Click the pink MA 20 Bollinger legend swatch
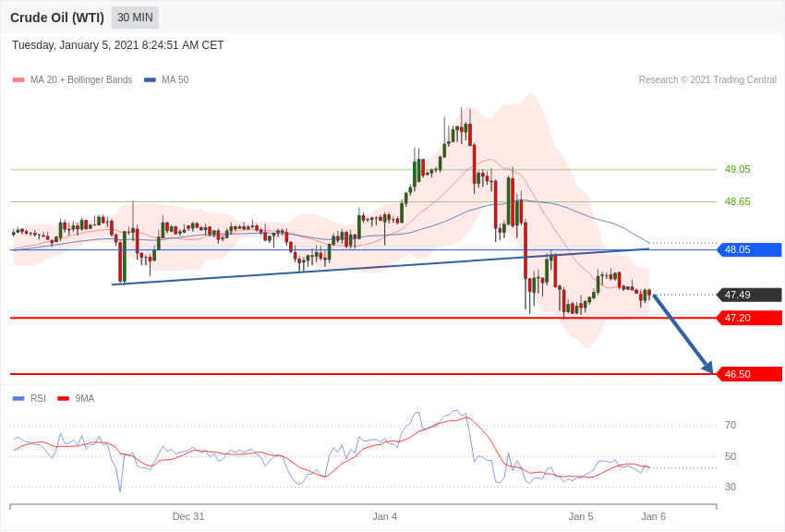Screen dimensions: 785x532 (18, 80)
